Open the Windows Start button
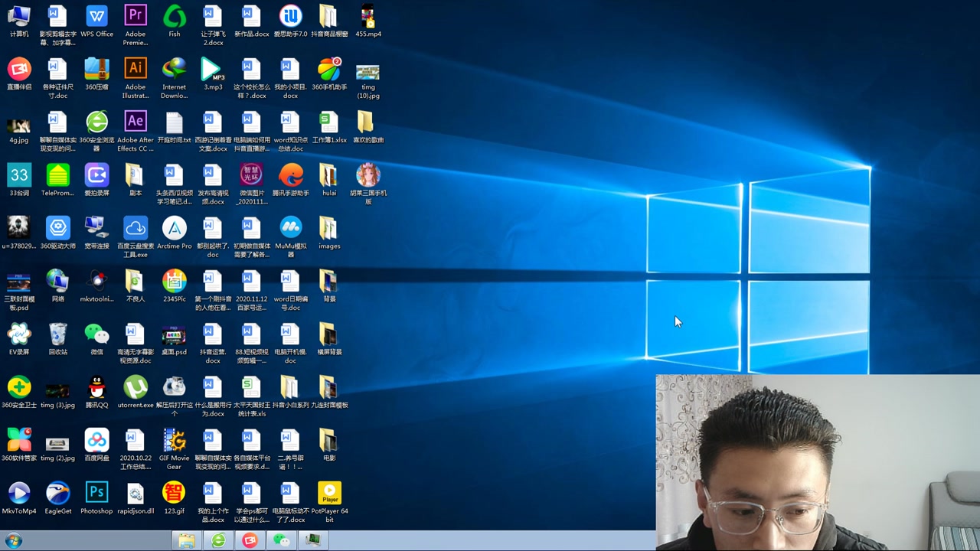 (x=13, y=540)
